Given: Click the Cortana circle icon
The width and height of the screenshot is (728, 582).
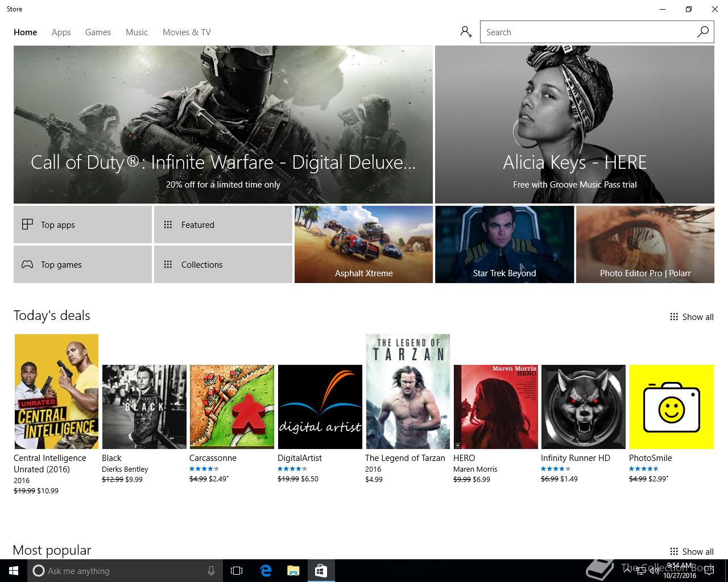Looking at the screenshot, I should (39, 571).
